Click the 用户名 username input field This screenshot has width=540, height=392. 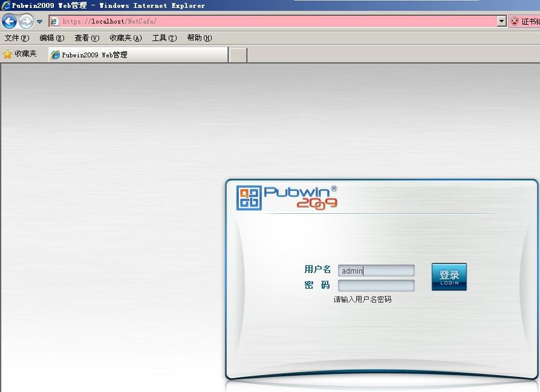376,271
